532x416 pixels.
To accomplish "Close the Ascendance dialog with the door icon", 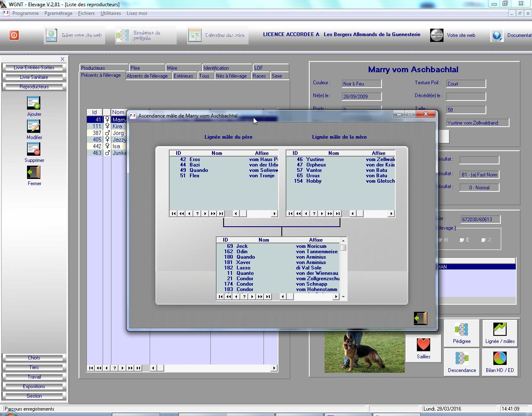I will [x=420, y=318].
